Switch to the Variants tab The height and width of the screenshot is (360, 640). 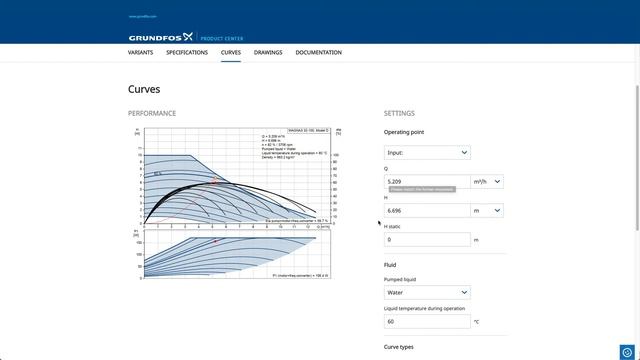[140, 52]
